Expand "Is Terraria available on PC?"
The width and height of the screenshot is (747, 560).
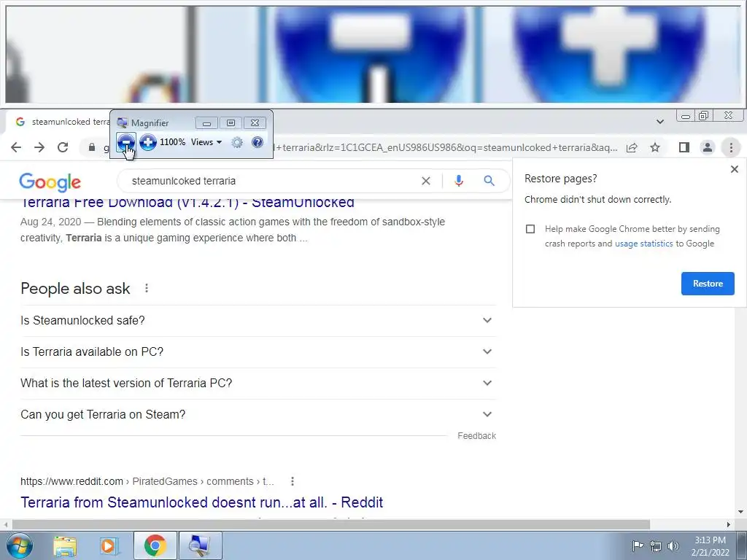258,352
